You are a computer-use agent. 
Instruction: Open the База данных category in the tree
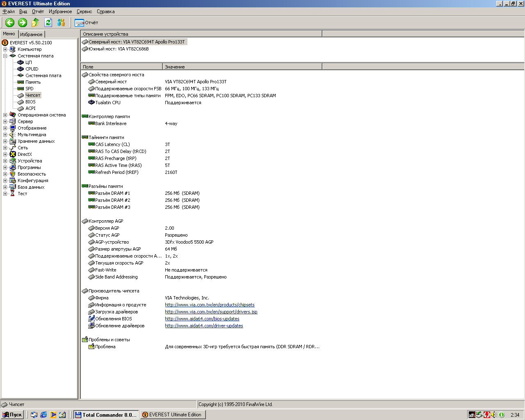(31, 187)
